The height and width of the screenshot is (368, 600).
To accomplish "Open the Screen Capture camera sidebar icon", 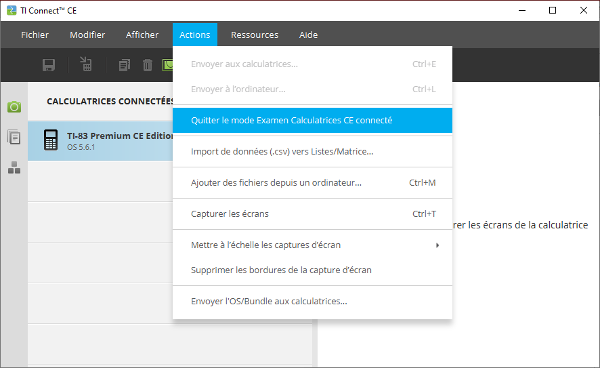I will [14, 107].
